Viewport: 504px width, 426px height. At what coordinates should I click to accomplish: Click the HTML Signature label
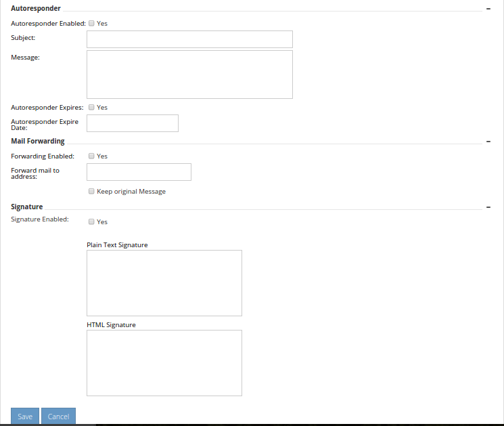click(111, 324)
